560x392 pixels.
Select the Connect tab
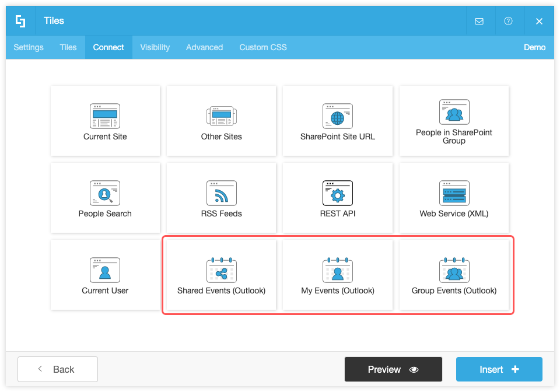pos(108,47)
